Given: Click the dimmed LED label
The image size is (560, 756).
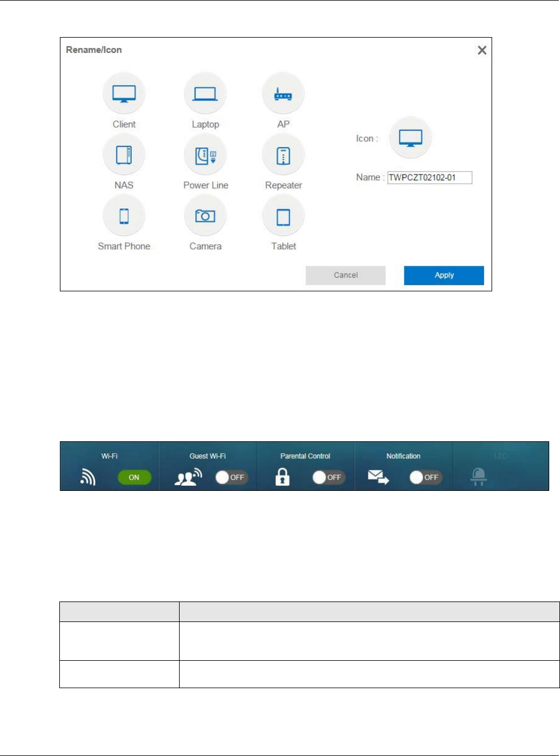Looking at the screenshot, I should coord(501,456).
